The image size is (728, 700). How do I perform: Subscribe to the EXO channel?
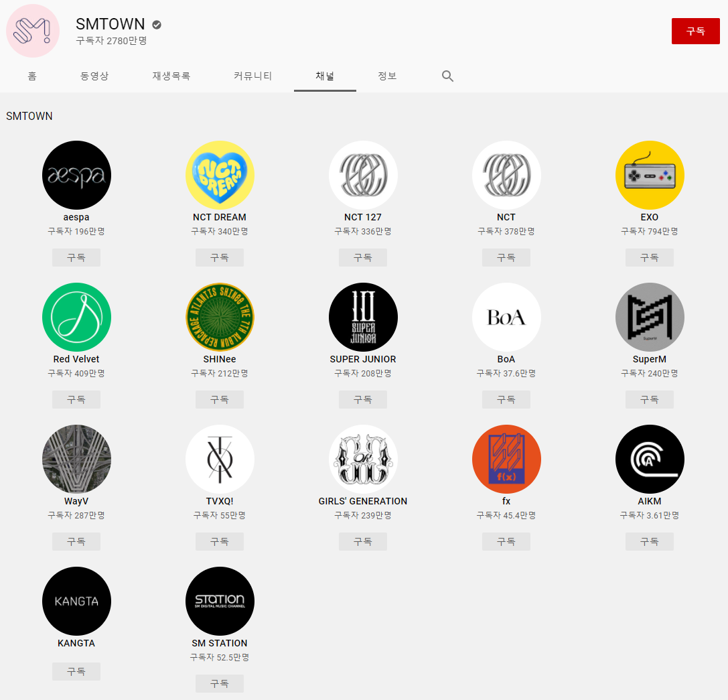point(650,257)
